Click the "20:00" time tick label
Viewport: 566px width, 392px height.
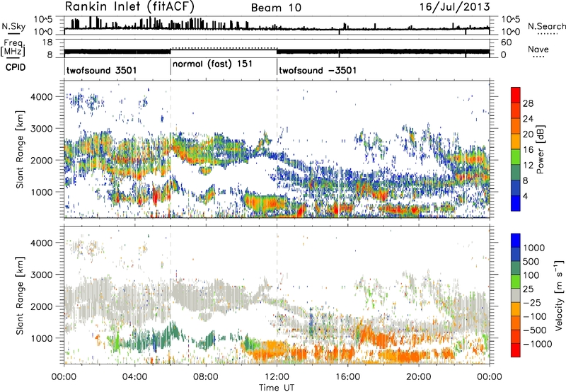(418, 377)
